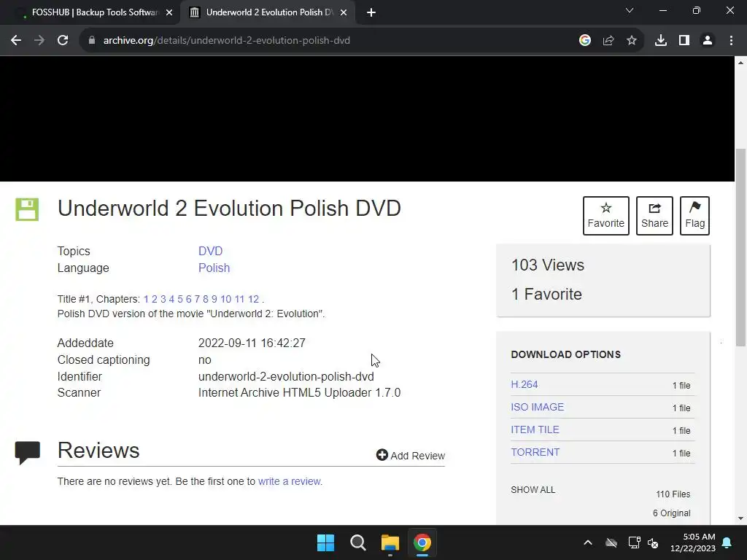Click the Reviews speech bubble icon
This screenshot has height=560, width=747.
pyautogui.click(x=28, y=452)
